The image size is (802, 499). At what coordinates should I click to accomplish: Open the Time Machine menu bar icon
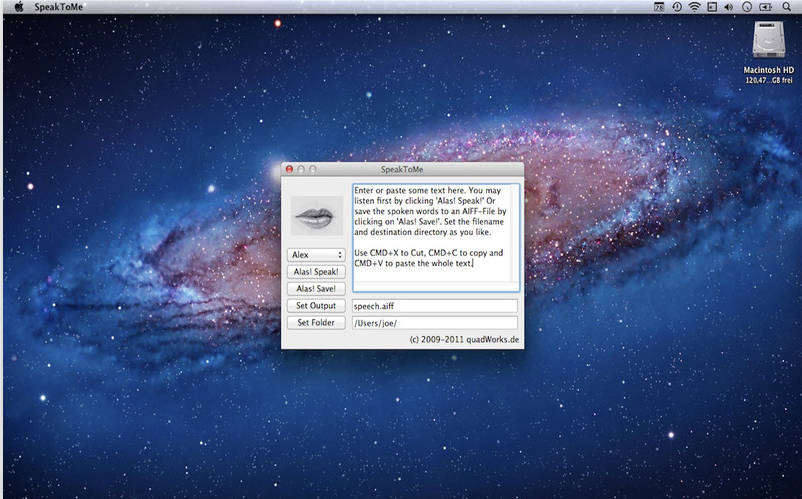click(677, 7)
